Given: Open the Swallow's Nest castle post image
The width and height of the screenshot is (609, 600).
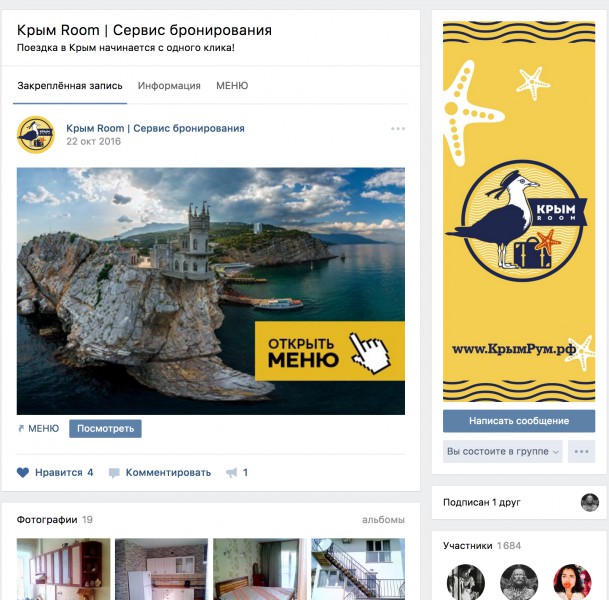Looking at the screenshot, I should (x=211, y=291).
